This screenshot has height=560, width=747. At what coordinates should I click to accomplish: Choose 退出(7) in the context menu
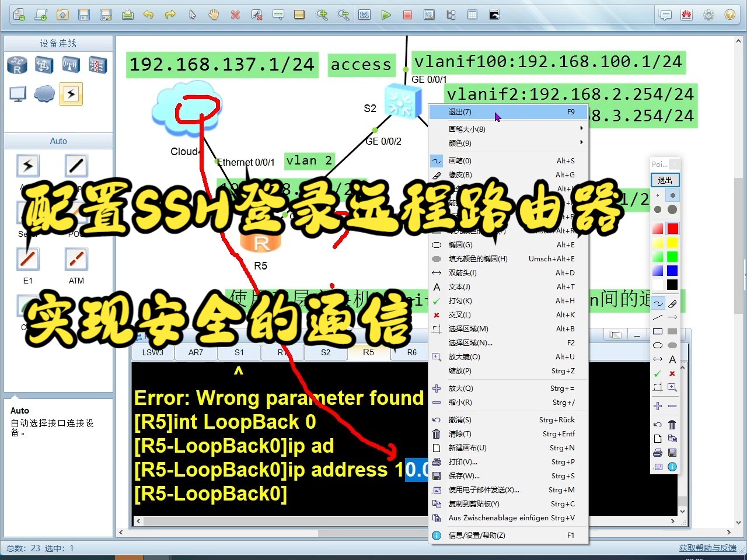(508, 112)
